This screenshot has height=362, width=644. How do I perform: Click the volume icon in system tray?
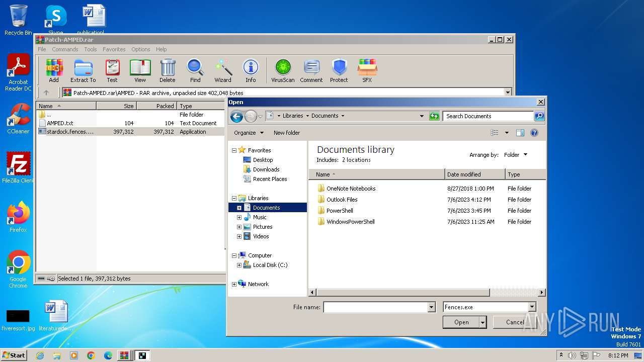pos(572,355)
